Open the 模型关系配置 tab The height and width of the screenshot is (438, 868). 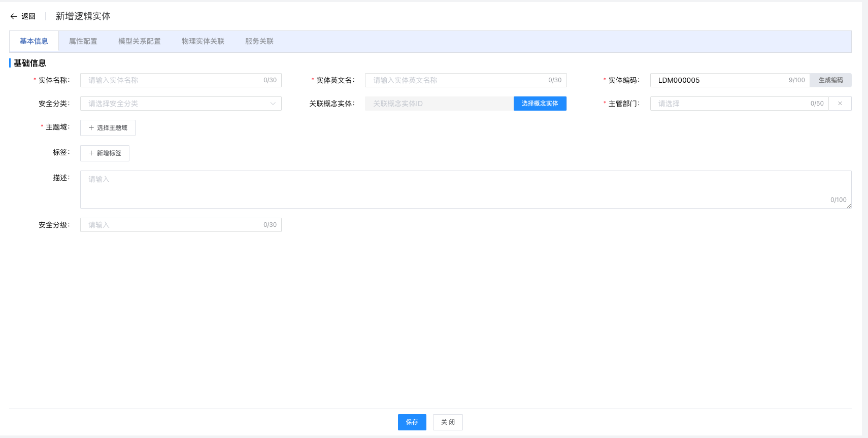coord(139,41)
